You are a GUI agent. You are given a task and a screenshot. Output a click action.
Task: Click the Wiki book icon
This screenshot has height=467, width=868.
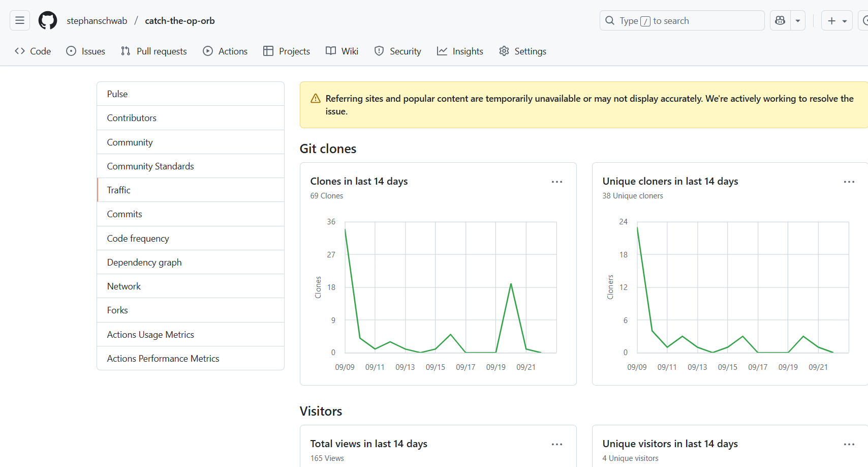pyautogui.click(x=331, y=51)
